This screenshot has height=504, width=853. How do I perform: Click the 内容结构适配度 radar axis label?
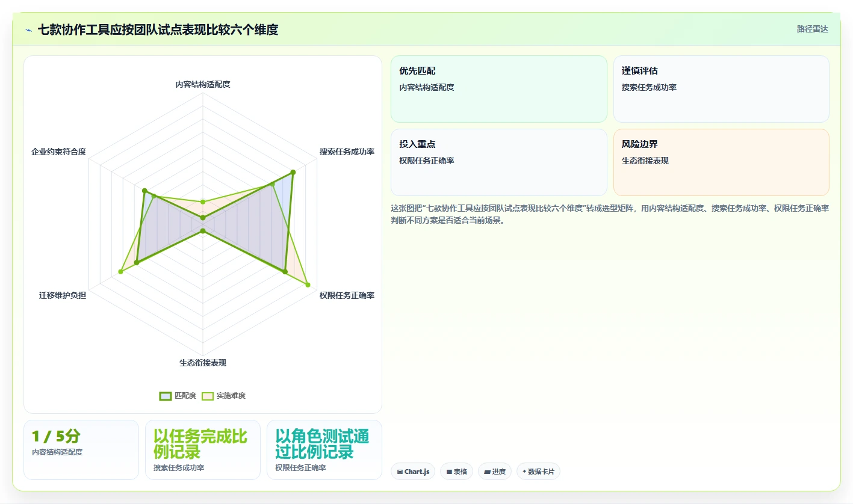(x=203, y=85)
